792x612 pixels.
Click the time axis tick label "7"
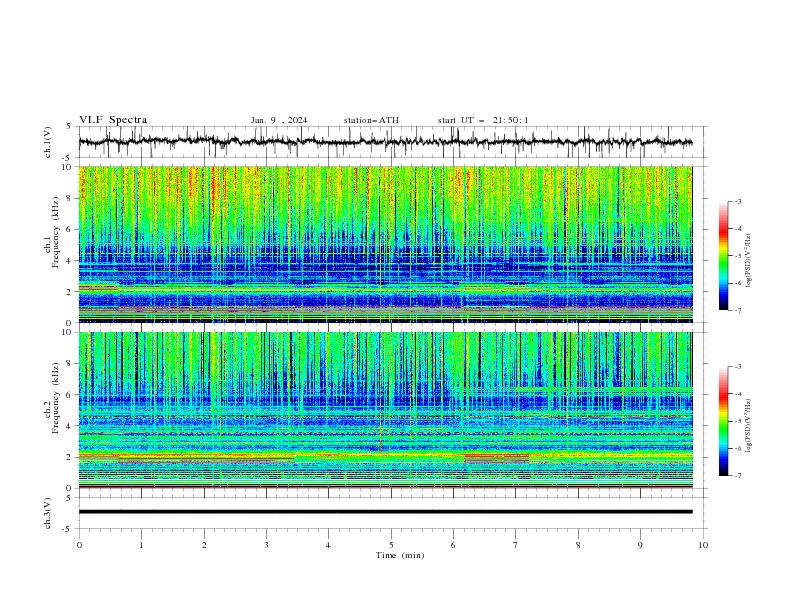coord(516,545)
